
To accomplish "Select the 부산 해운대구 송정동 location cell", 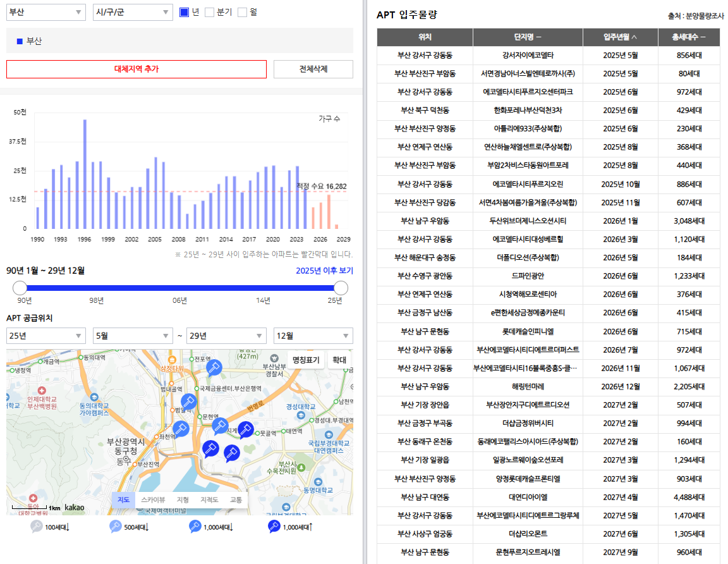I will point(425,257).
